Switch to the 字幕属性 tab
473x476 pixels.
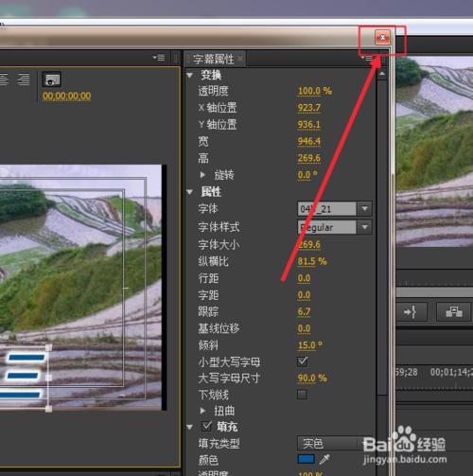click(214, 59)
